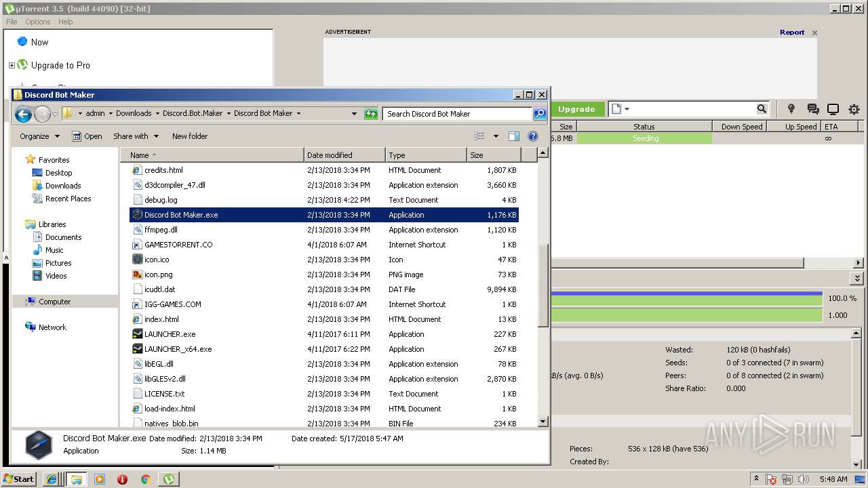Click the uTorrent search magnifier icon
The width and height of the screenshot is (868, 488).
pos(762,109)
